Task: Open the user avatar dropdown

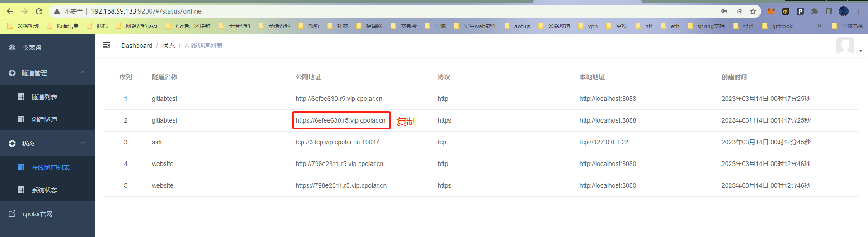Action: (x=849, y=46)
